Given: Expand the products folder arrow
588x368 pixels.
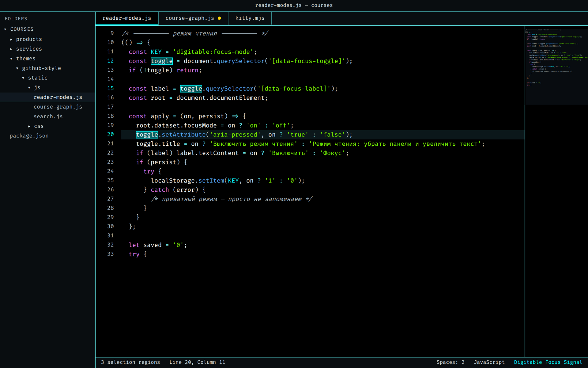Looking at the screenshot, I should [x=11, y=40].
